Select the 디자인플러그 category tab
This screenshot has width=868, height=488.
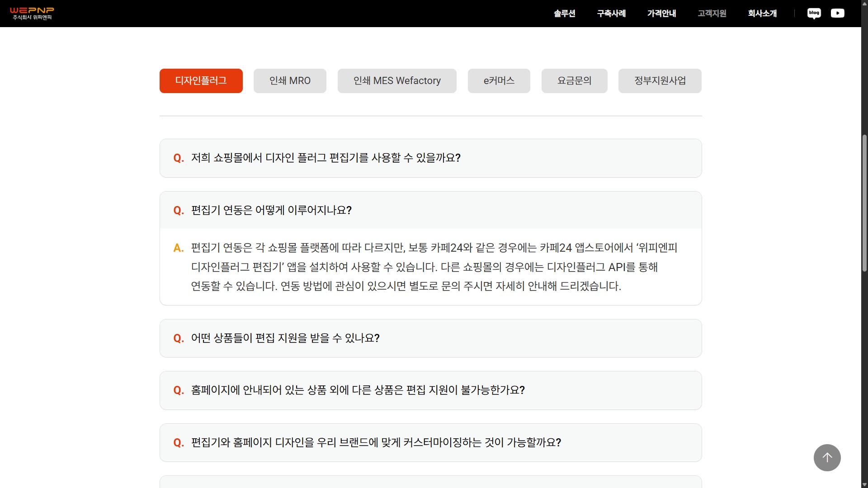(x=201, y=81)
